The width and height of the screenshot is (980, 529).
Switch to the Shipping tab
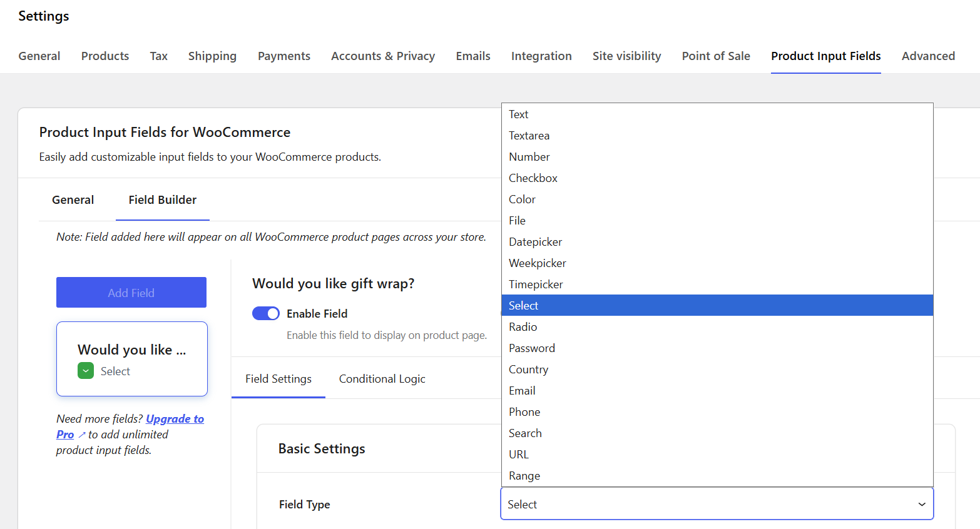click(212, 56)
